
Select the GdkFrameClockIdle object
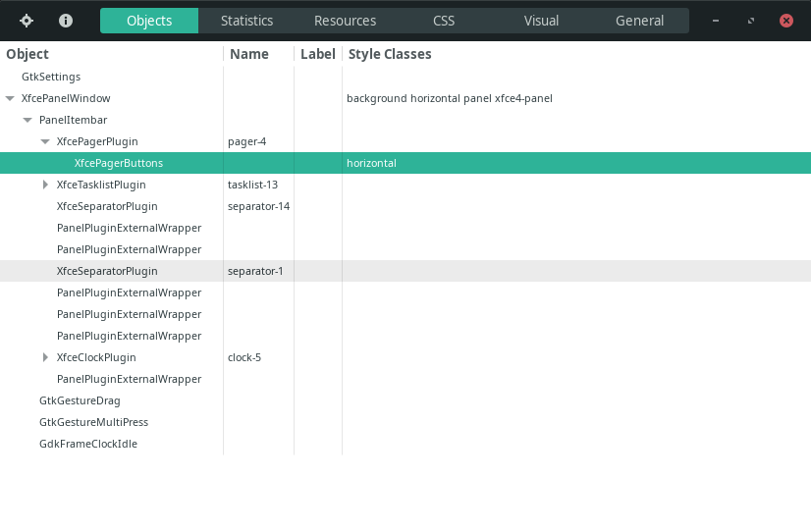[405, 444]
